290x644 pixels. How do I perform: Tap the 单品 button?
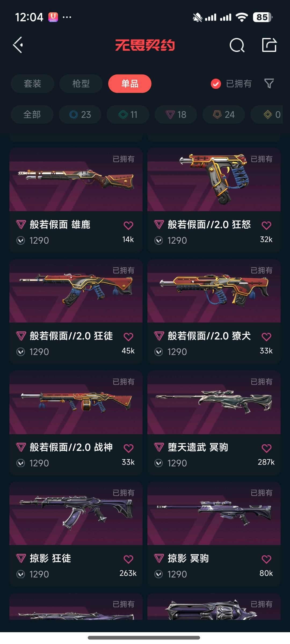130,83
